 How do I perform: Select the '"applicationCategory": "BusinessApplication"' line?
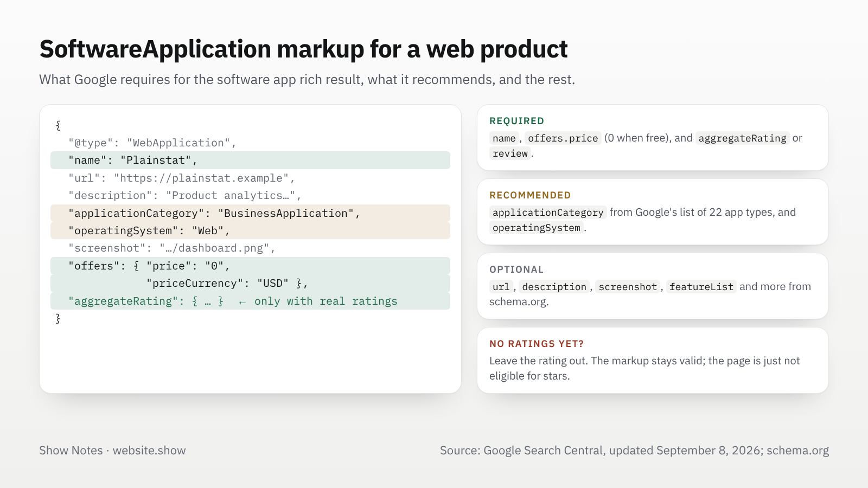coord(250,213)
